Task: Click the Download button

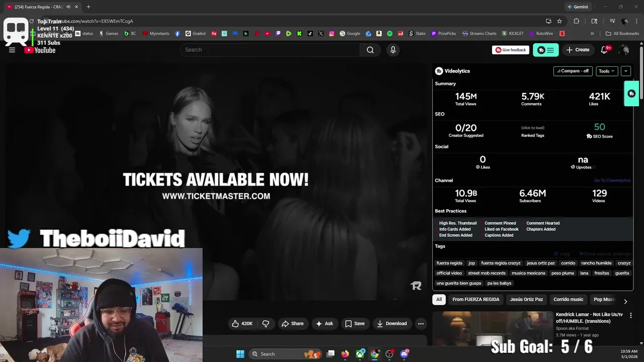Action: 391,324
